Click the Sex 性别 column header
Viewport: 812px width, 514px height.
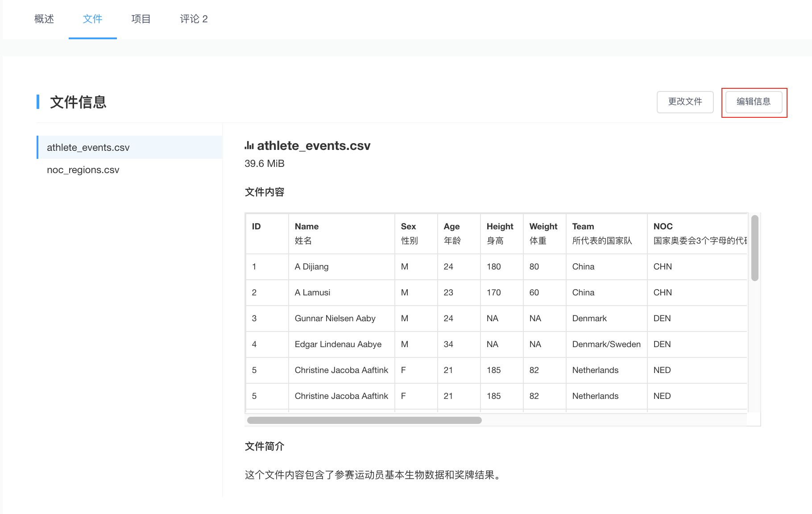point(416,233)
